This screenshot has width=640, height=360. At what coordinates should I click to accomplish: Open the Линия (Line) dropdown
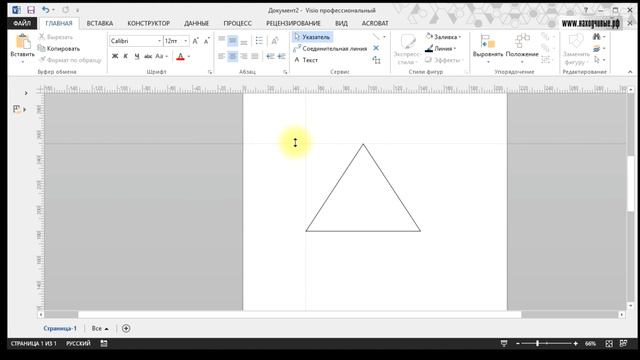(441, 49)
